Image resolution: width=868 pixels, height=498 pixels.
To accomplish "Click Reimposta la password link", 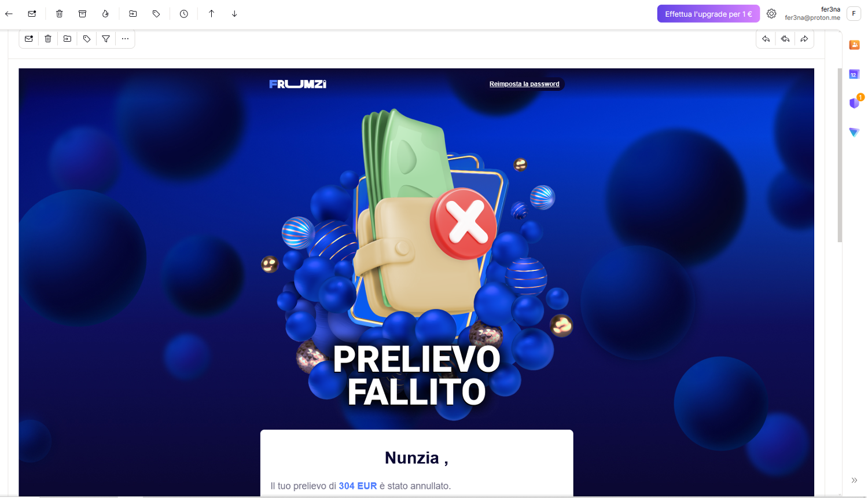I will [524, 84].
